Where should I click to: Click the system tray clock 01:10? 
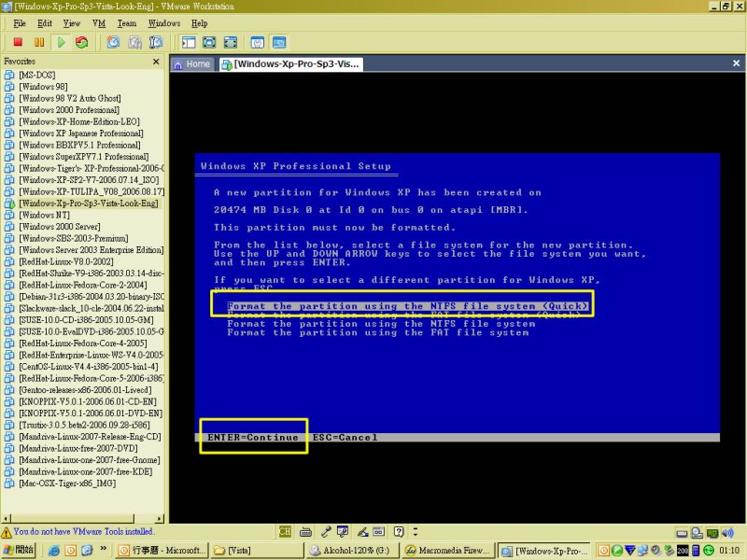(x=729, y=551)
